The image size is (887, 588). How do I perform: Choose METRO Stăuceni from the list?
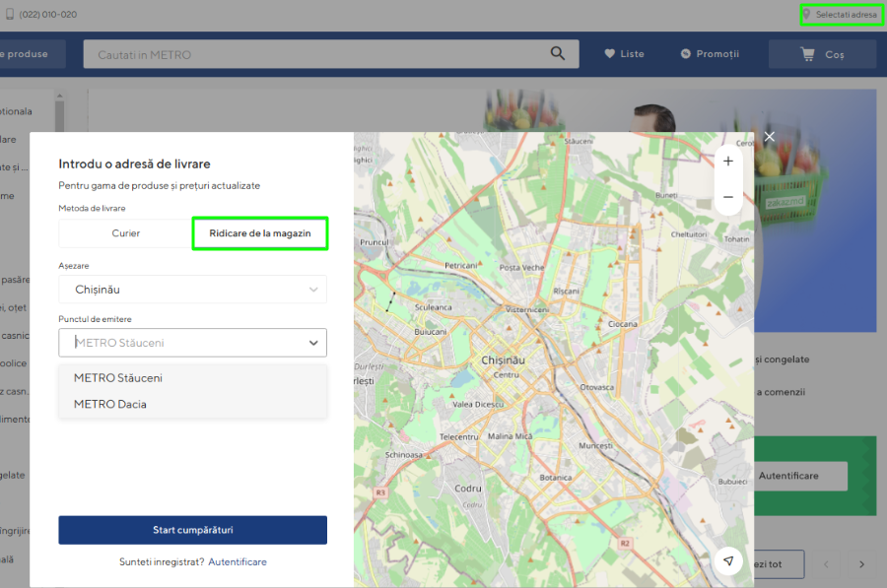click(x=118, y=378)
